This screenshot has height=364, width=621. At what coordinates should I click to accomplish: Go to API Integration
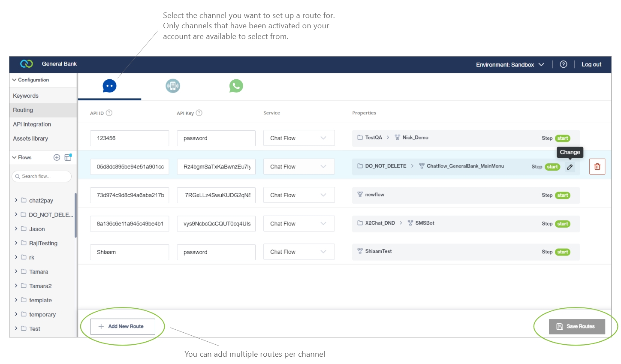tap(32, 124)
